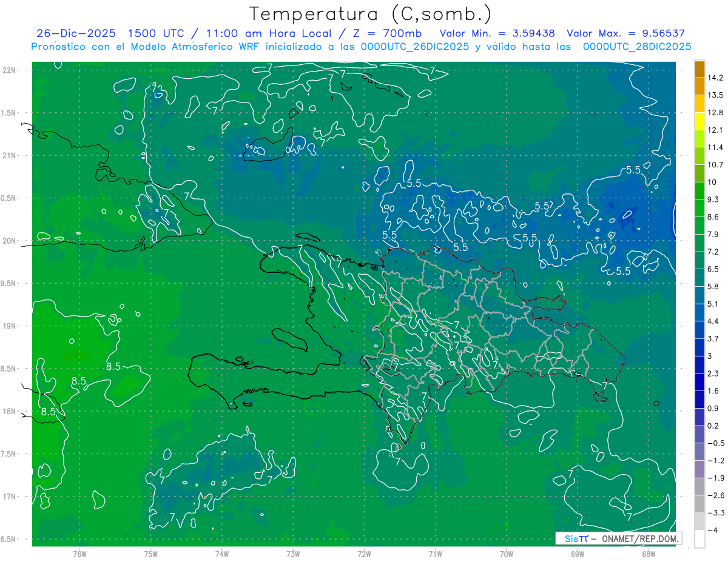Click the 9.3 legend value
This screenshot has height=562, width=728.
(713, 199)
